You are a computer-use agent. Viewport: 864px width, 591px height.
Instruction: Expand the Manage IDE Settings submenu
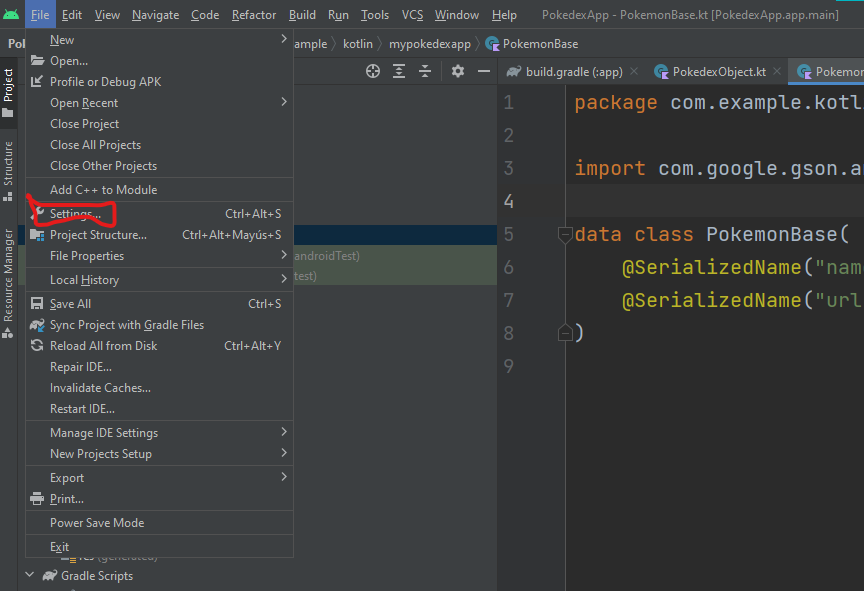[x=104, y=433]
